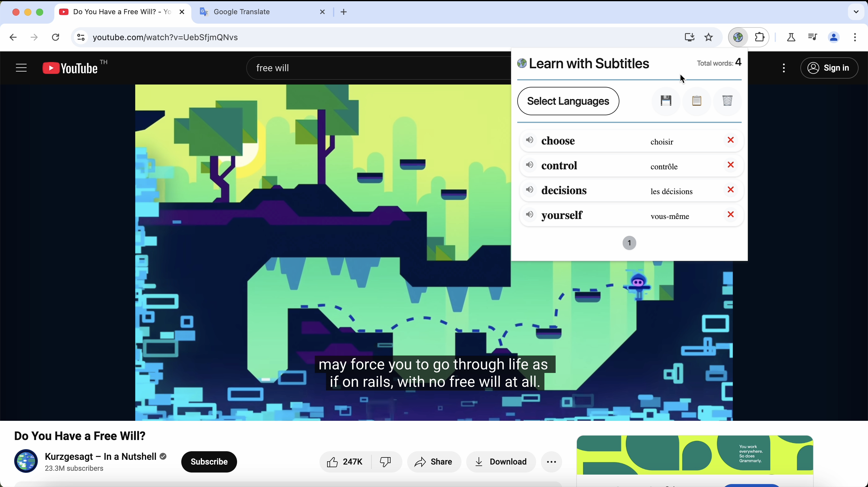
Task: Subscribe to Kurzgesagt channel
Action: pos(209,462)
